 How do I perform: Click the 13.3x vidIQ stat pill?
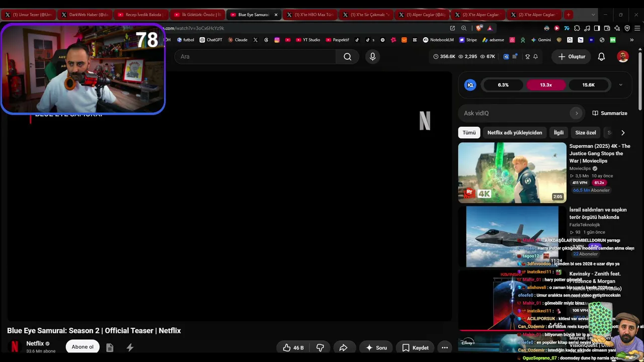[x=546, y=85]
